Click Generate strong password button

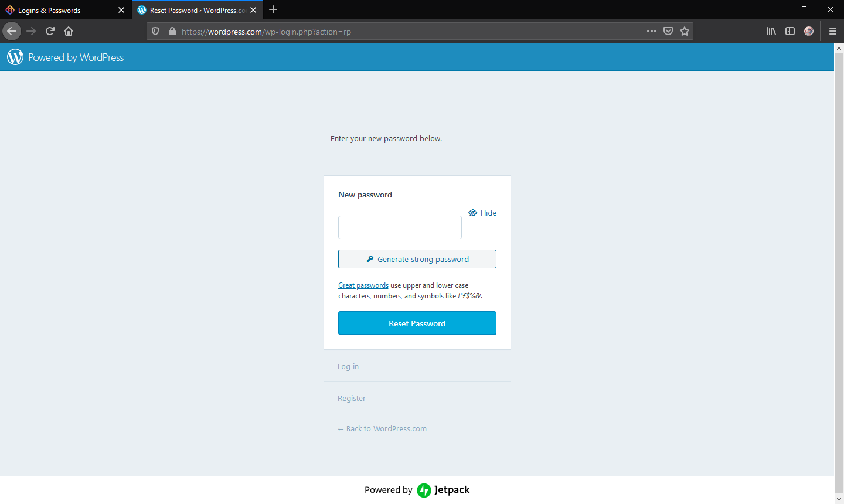point(417,259)
